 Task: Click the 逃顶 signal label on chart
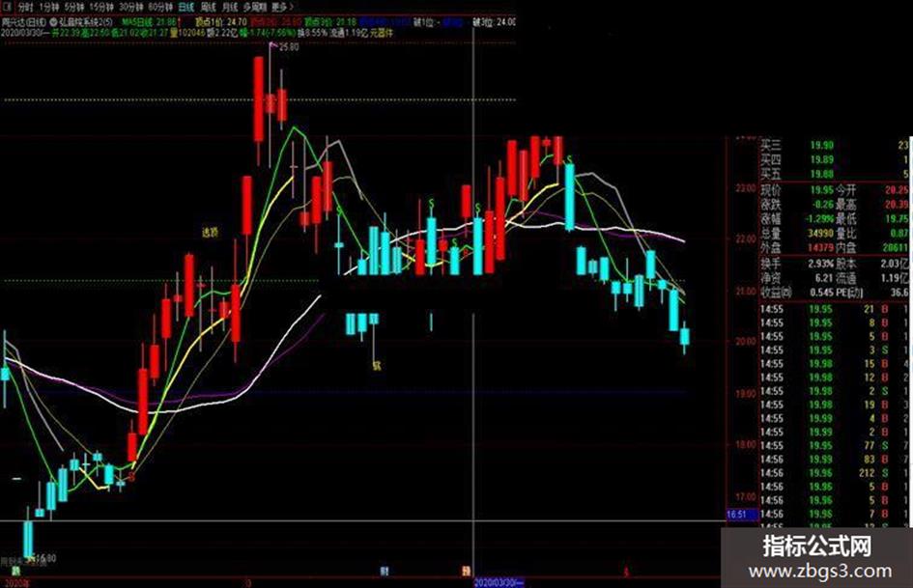(x=211, y=233)
